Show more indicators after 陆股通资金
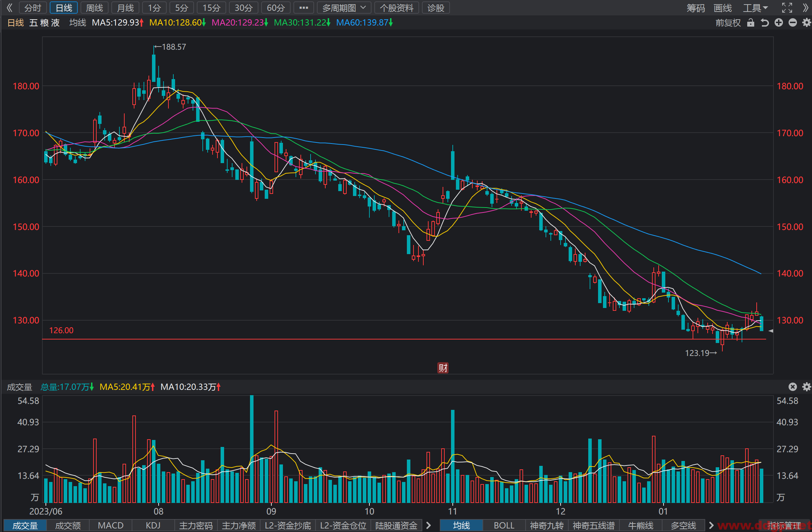 [x=428, y=525]
